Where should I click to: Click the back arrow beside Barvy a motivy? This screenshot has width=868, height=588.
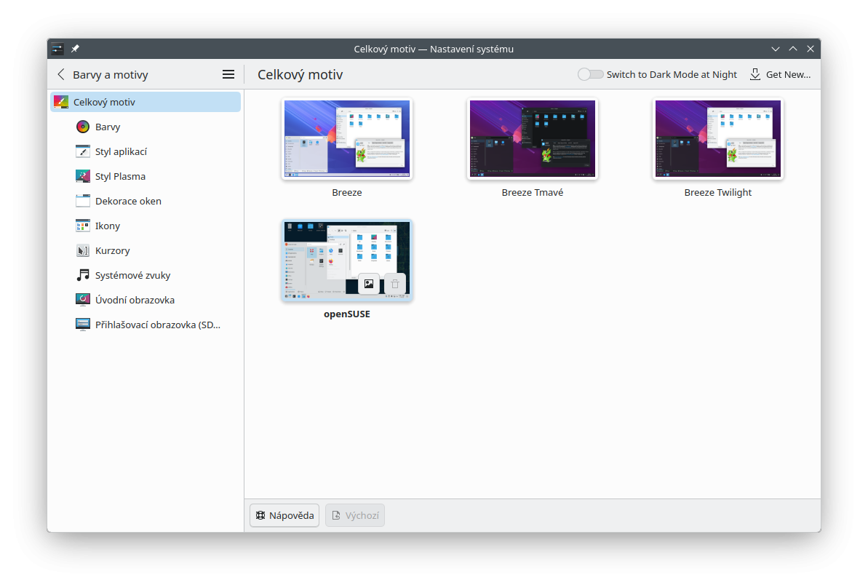pyautogui.click(x=61, y=74)
